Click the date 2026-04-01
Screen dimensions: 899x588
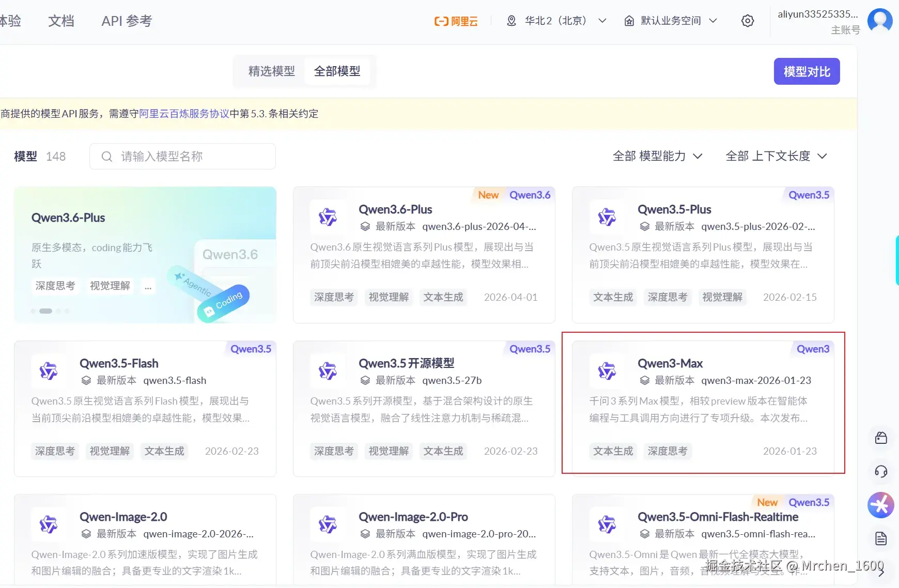point(510,297)
